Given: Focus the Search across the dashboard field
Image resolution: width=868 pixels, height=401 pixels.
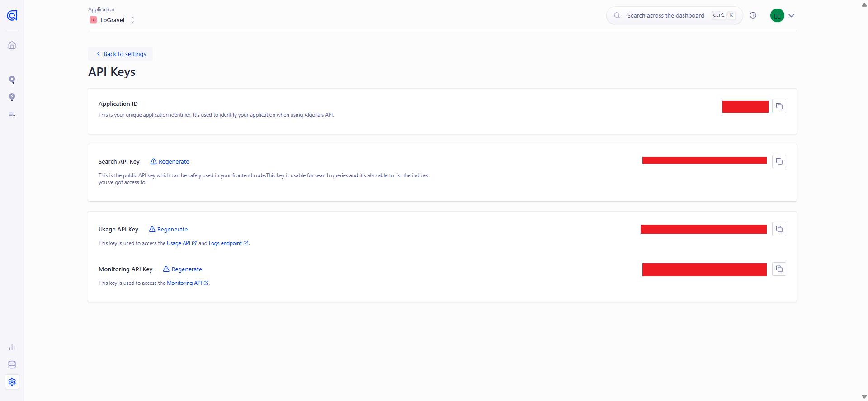Looking at the screenshot, I should point(674,15).
